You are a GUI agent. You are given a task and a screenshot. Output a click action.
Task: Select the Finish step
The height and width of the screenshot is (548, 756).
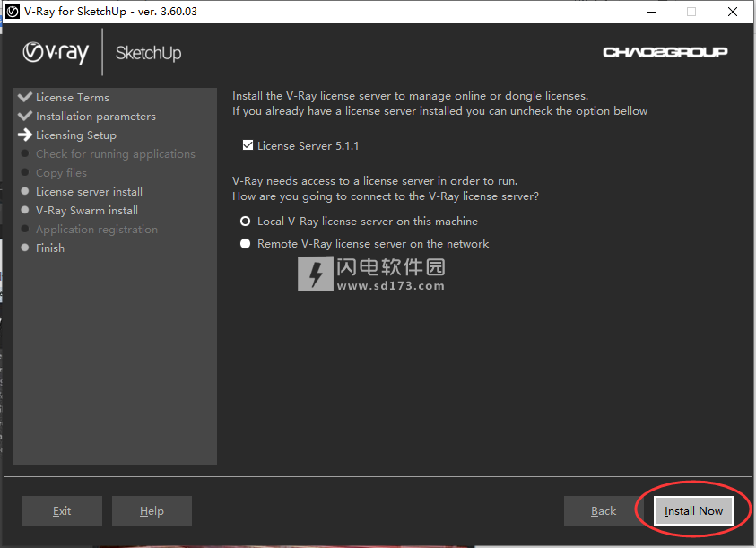tap(49, 248)
